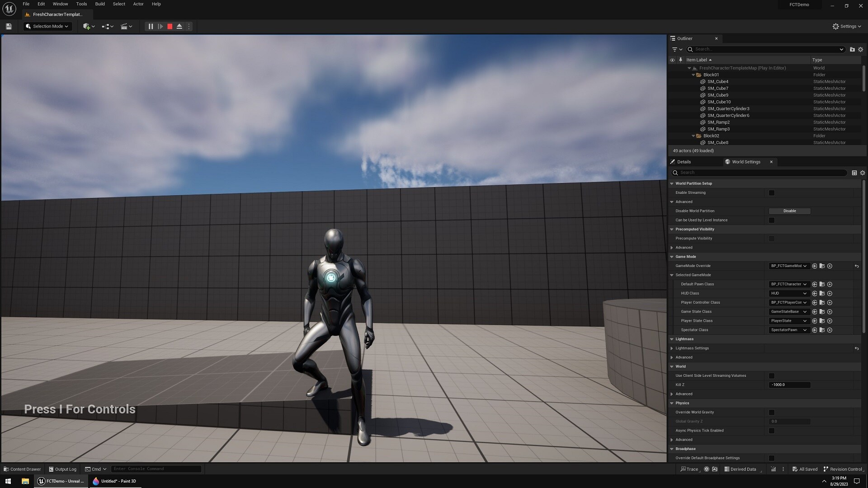This screenshot has width=868, height=488.
Task: Open Outliner settings gear icon
Action: (x=860, y=49)
